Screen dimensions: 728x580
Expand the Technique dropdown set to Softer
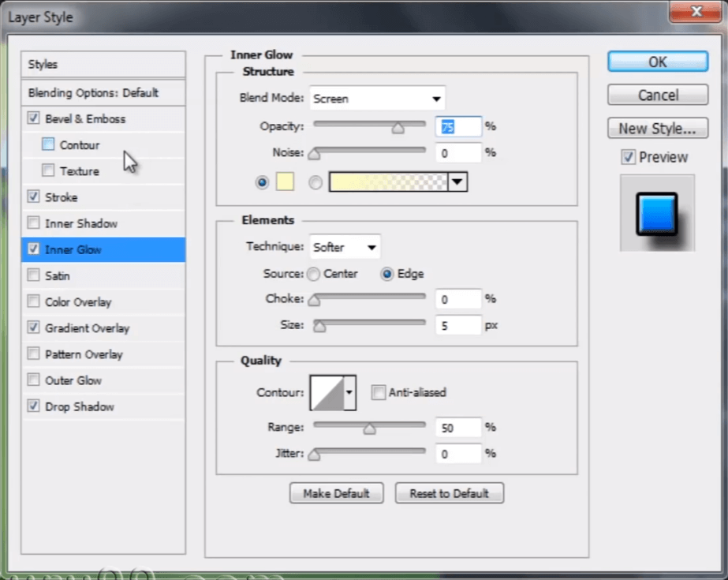[x=345, y=247]
